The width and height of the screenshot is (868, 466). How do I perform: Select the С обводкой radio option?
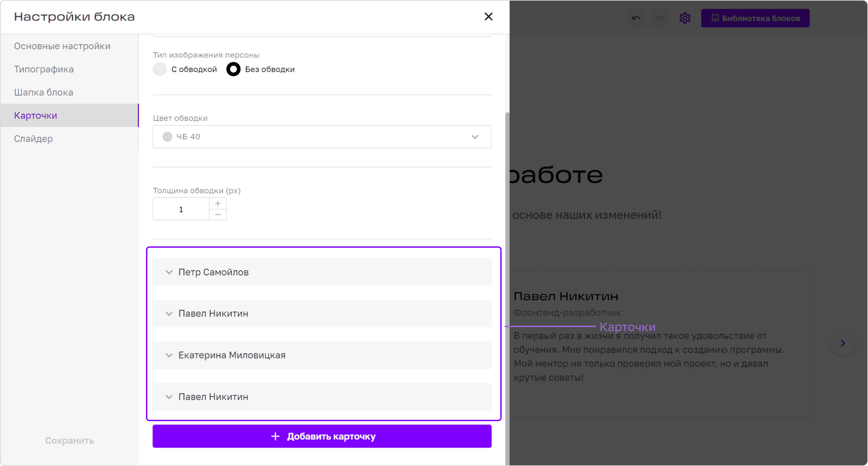160,69
